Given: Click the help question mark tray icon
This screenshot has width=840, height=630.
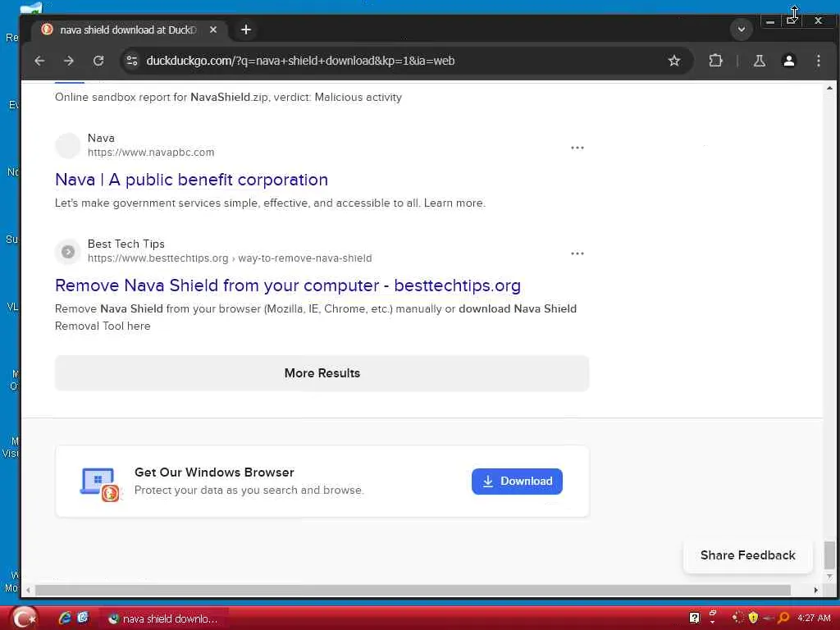Looking at the screenshot, I should point(694,619).
